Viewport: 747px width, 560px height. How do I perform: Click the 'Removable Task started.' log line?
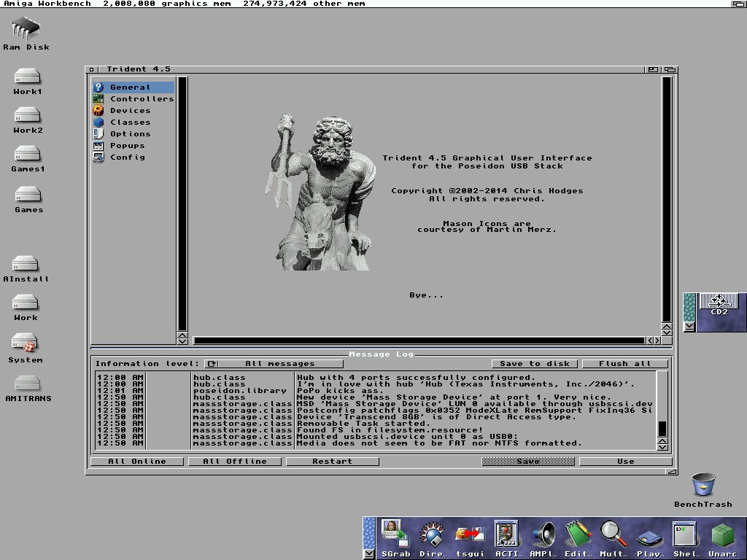tap(363, 424)
